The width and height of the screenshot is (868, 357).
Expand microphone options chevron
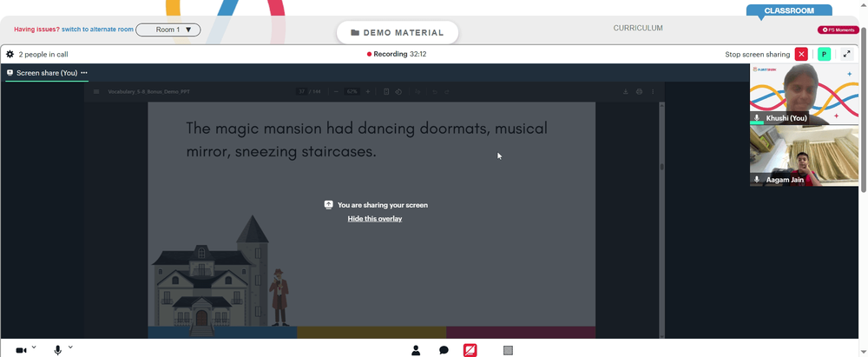tap(70, 347)
